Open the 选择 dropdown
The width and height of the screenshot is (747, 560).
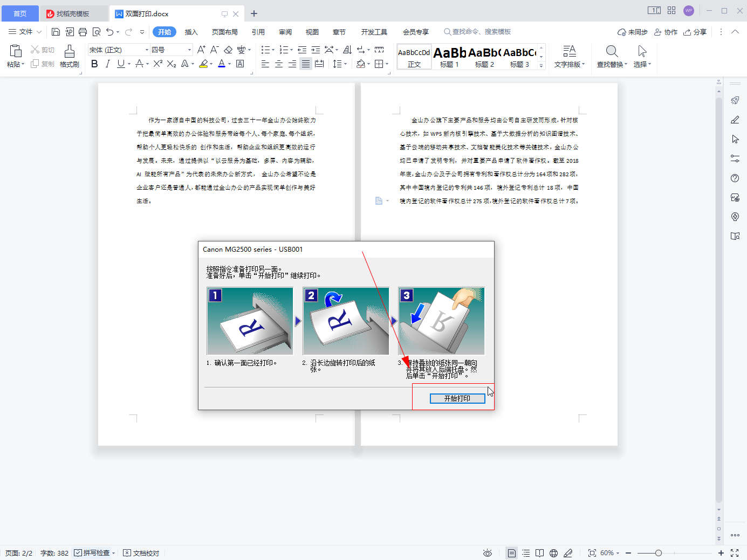[x=642, y=56]
